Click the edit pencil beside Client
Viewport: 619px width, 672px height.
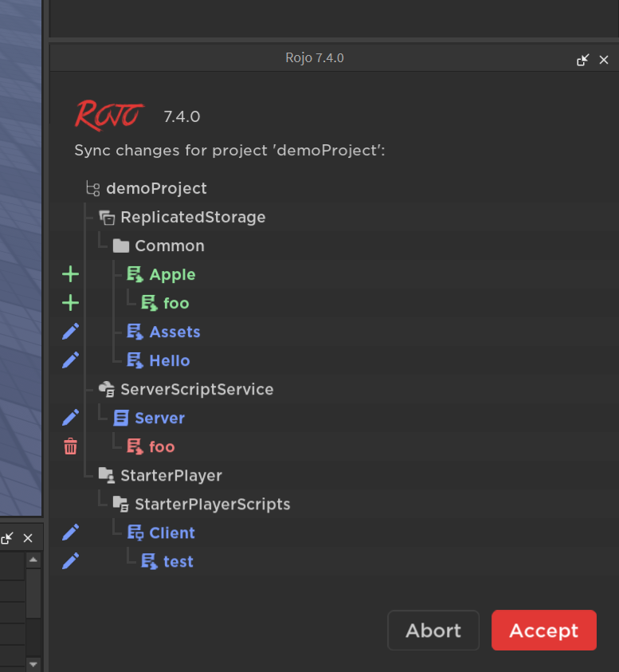tap(70, 532)
